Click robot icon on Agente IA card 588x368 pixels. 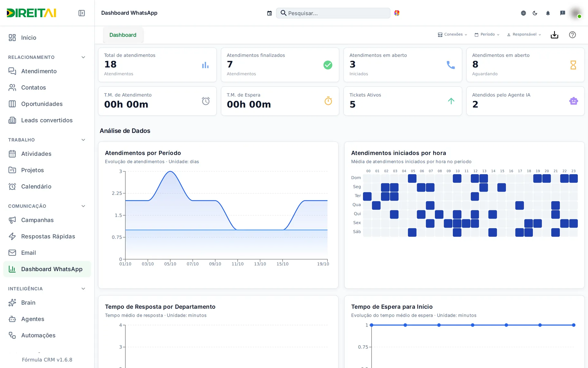(x=574, y=101)
